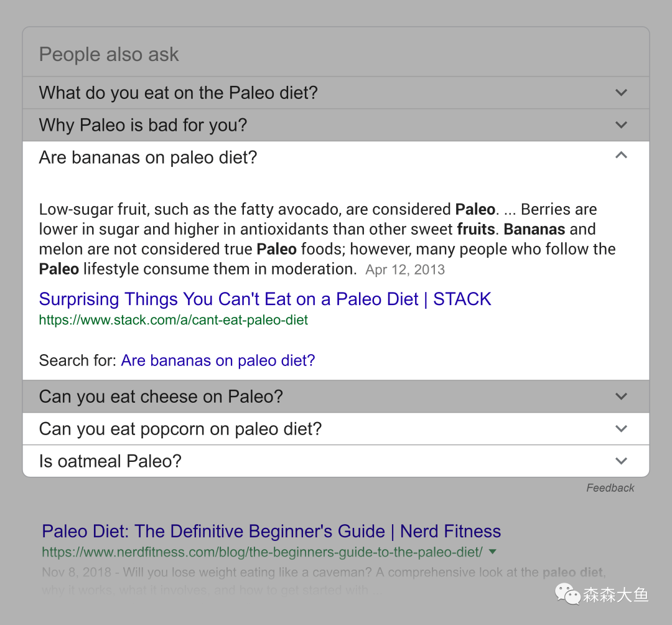Open the Nerd Fitness Paleo Diet Beginner's Guide result

271,531
